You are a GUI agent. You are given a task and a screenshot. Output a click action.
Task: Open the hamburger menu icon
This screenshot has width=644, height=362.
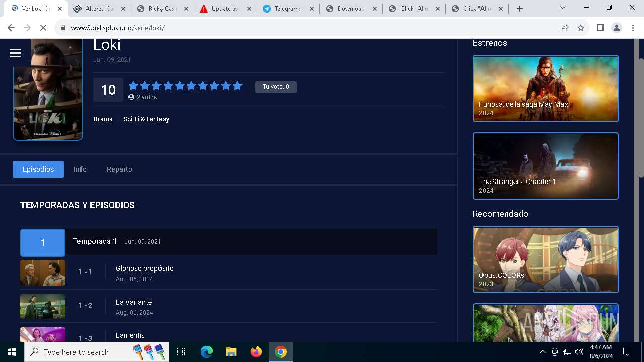point(15,53)
